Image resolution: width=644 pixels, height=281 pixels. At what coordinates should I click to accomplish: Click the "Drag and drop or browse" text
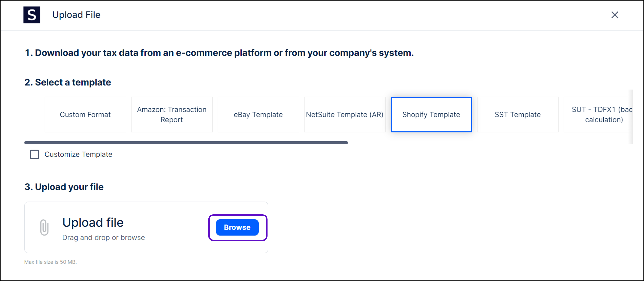(103, 238)
